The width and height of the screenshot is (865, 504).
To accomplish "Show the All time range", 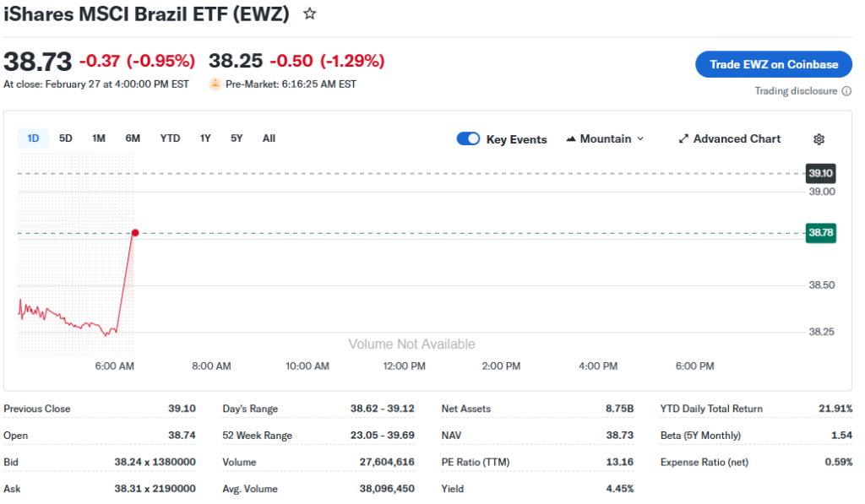I will pos(269,138).
